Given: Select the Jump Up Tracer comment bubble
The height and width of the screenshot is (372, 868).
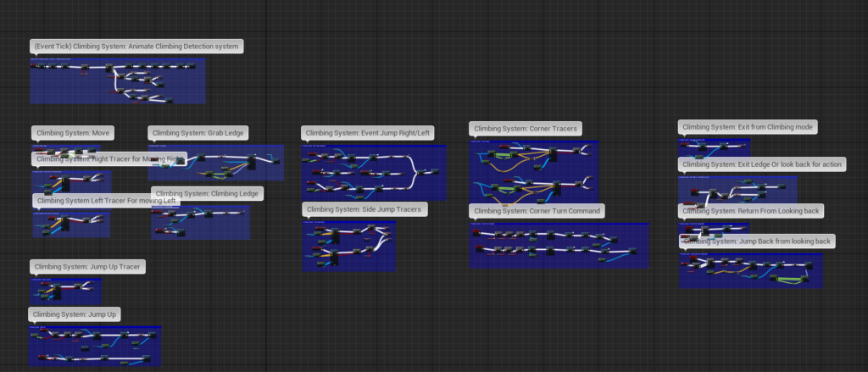Looking at the screenshot, I should (87, 267).
